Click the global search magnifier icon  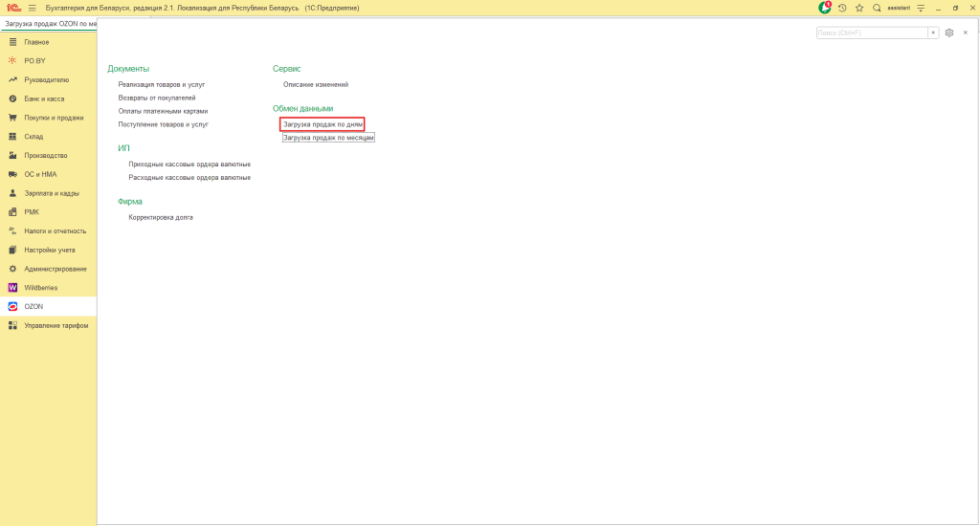coord(877,8)
